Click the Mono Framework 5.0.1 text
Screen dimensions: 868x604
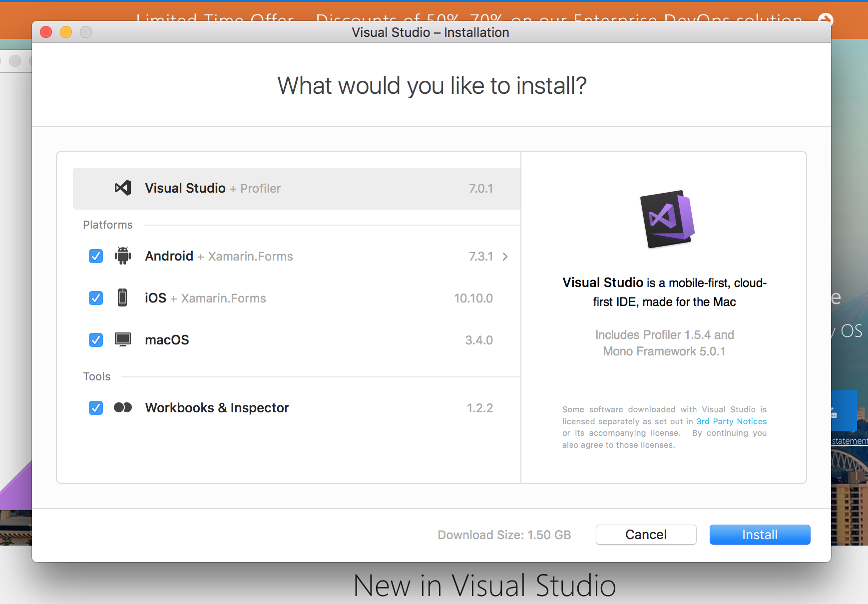[664, 351]
